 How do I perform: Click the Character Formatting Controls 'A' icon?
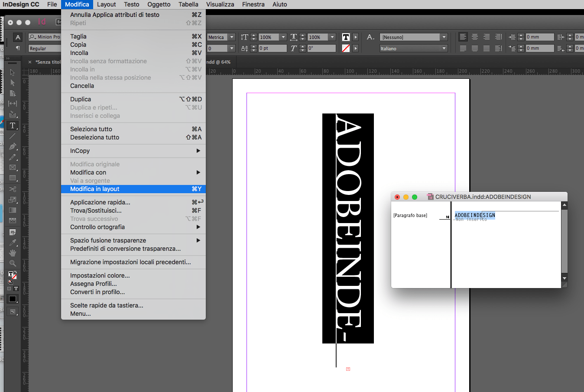point(18,37)
